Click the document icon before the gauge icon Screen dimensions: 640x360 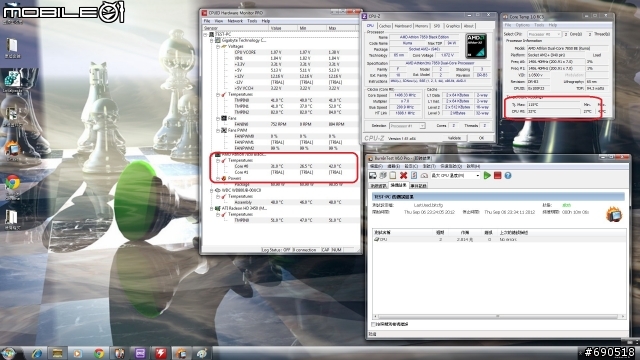click(414, 176)
